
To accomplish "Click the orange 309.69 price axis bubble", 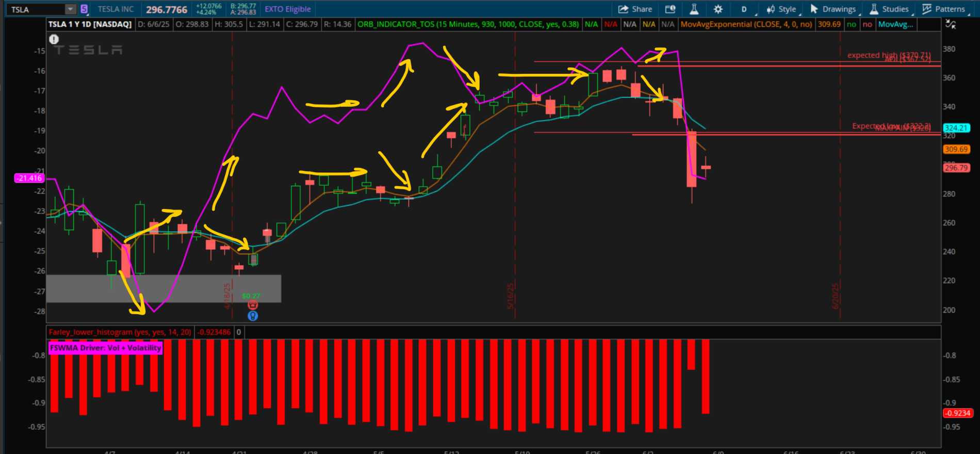I will 957,149.
